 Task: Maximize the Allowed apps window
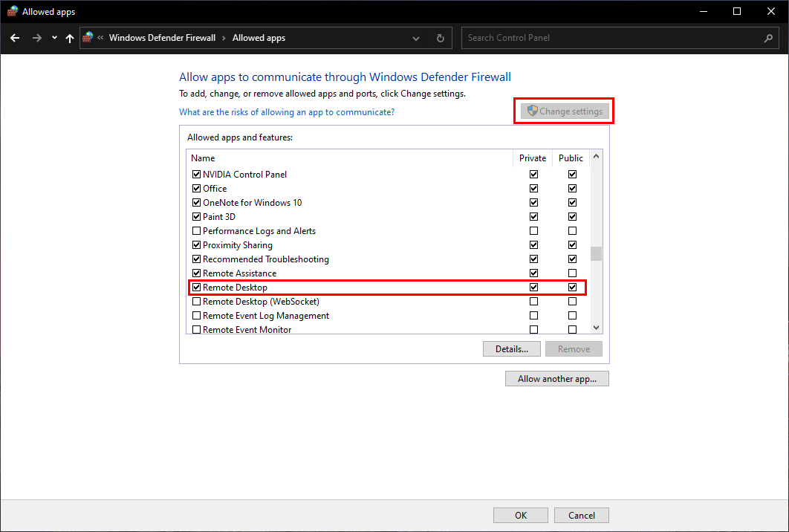(x=737, y=11)
